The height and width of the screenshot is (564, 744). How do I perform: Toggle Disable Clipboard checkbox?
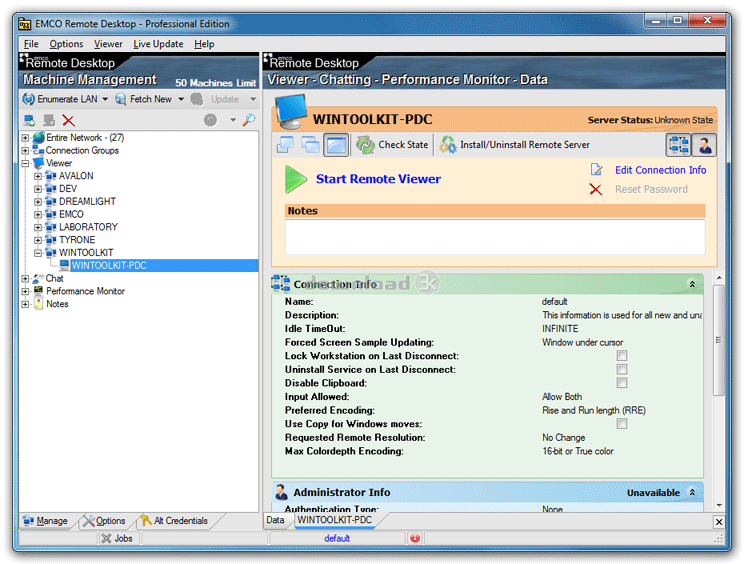[622, 383]
